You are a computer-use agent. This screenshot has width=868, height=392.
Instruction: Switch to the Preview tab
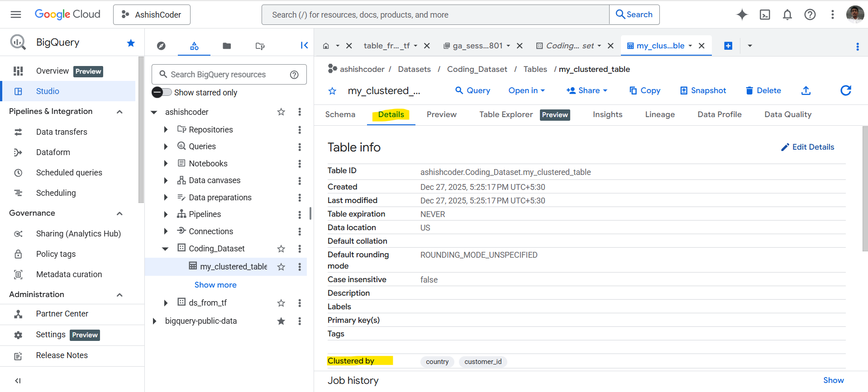tap(442, 114)
